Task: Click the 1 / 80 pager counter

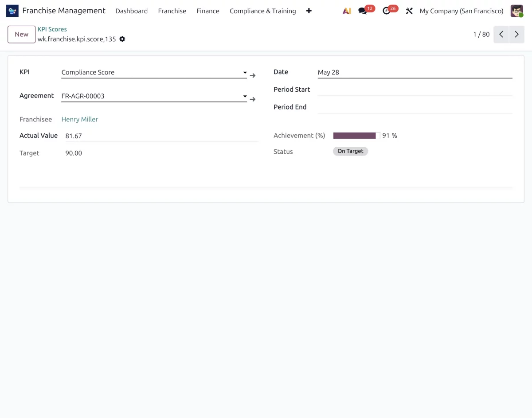Action: (481, 35)
